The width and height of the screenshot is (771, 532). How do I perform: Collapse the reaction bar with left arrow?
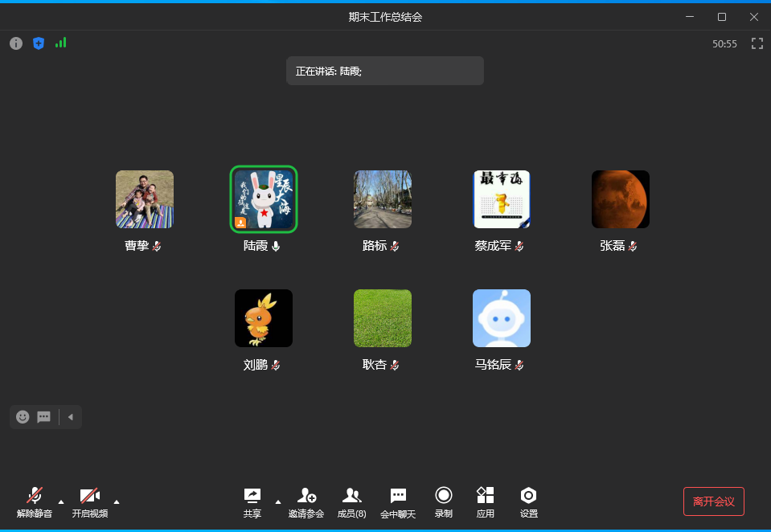71,417
